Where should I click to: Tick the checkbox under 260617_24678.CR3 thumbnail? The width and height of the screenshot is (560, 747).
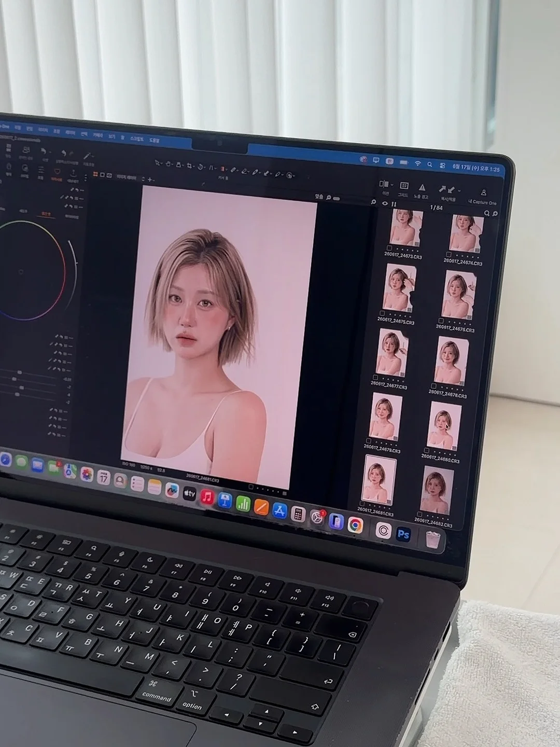click(433, 386)
